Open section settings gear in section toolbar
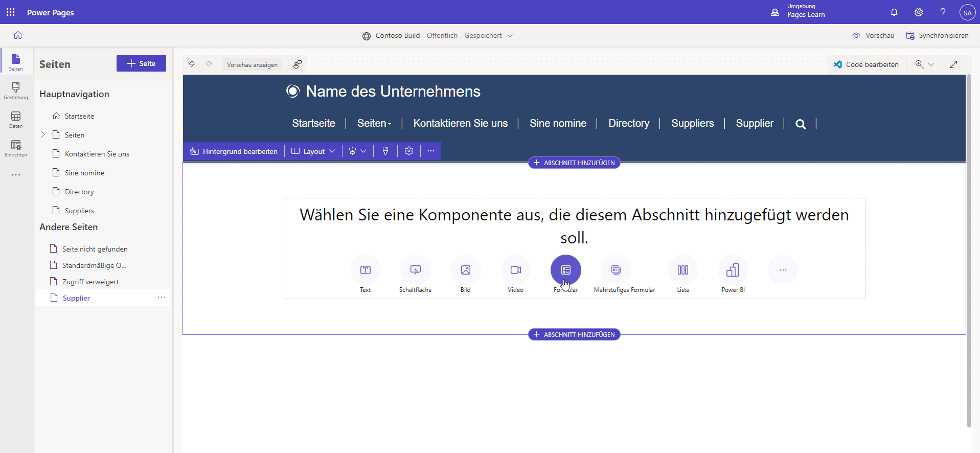 (408, 151)
